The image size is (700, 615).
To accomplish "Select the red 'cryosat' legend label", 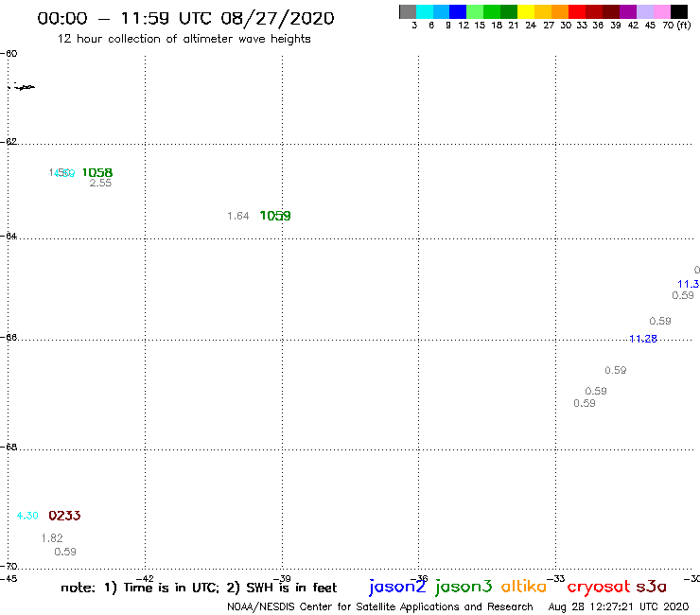I will (599, 587).
